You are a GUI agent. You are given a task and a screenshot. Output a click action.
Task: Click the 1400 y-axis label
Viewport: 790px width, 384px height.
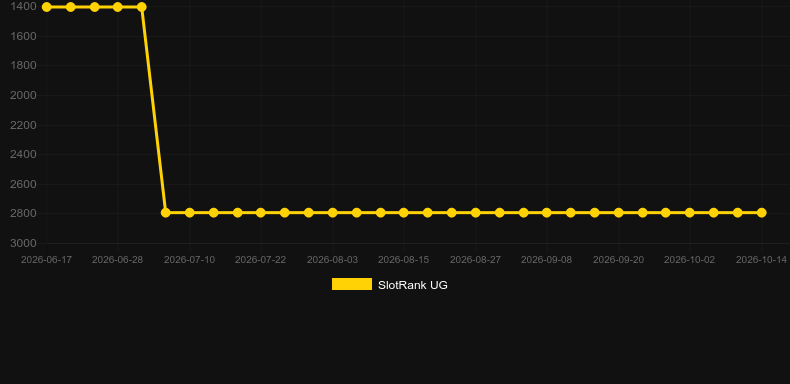23,7
